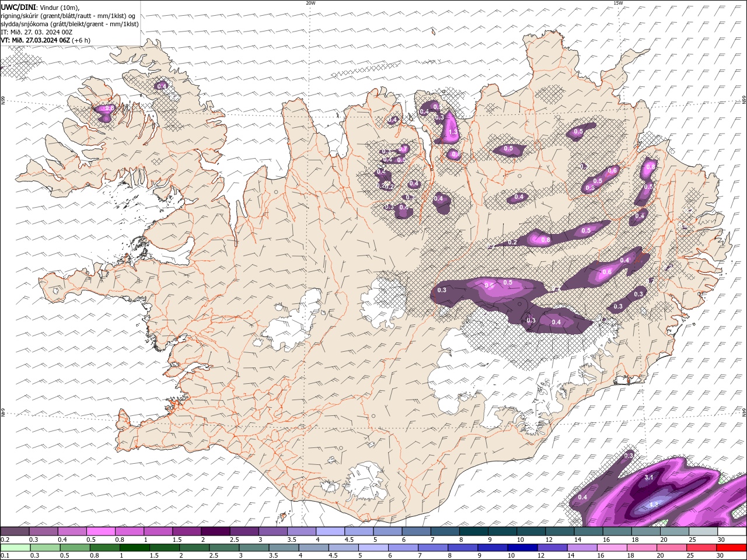Viewport: 747px width, 560px height.
Task: Click the 'rigning/skúrir' legend description line
Action: [x=68, y=16]
